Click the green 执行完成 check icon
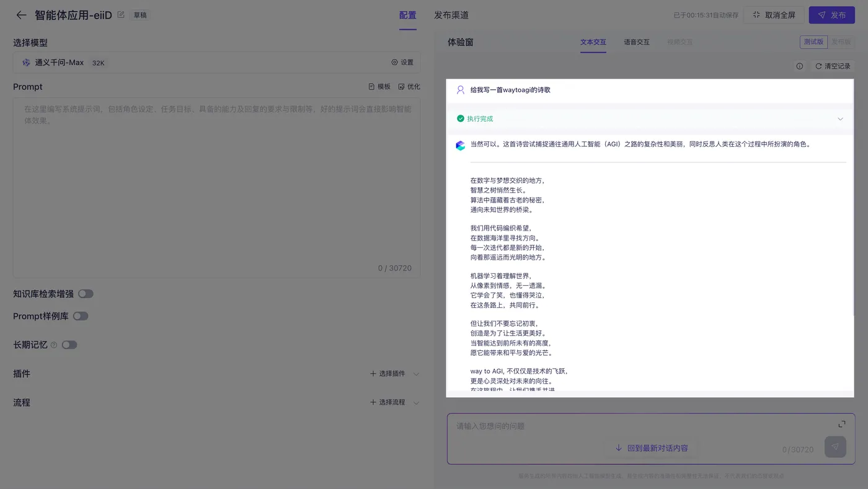868x489 pixels. (x=461, y=118)
